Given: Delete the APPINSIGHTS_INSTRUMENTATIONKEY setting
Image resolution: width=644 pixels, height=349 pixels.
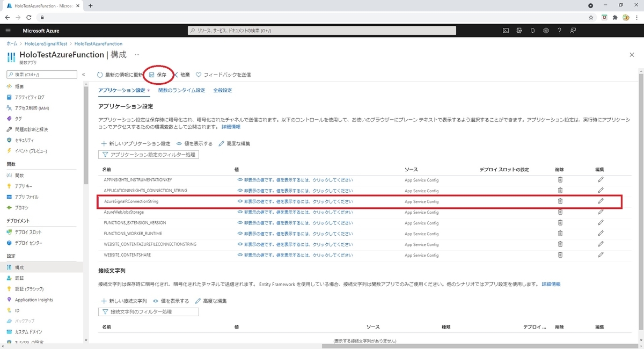Looking at the screenshot, I should pos(560,179).
